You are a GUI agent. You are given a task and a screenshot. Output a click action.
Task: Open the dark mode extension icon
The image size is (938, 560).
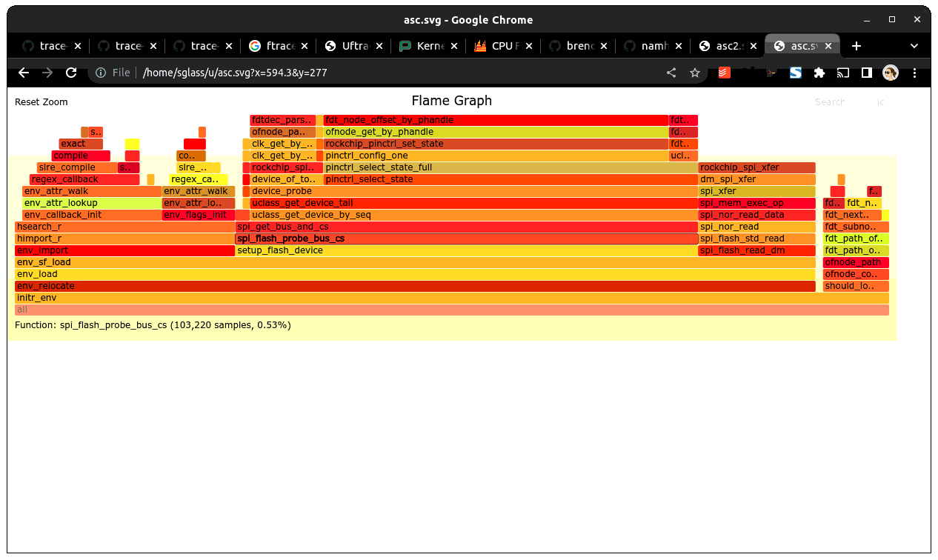(x=866, y=73)
